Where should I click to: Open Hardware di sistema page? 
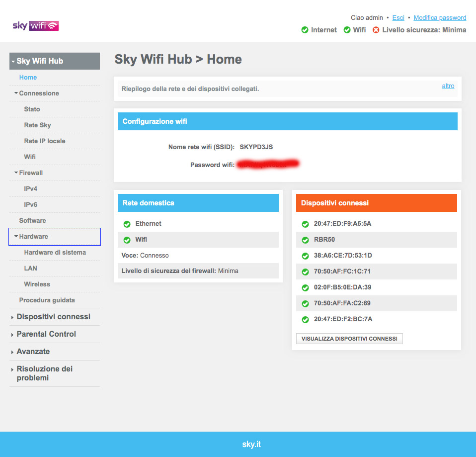coord(55,253)
